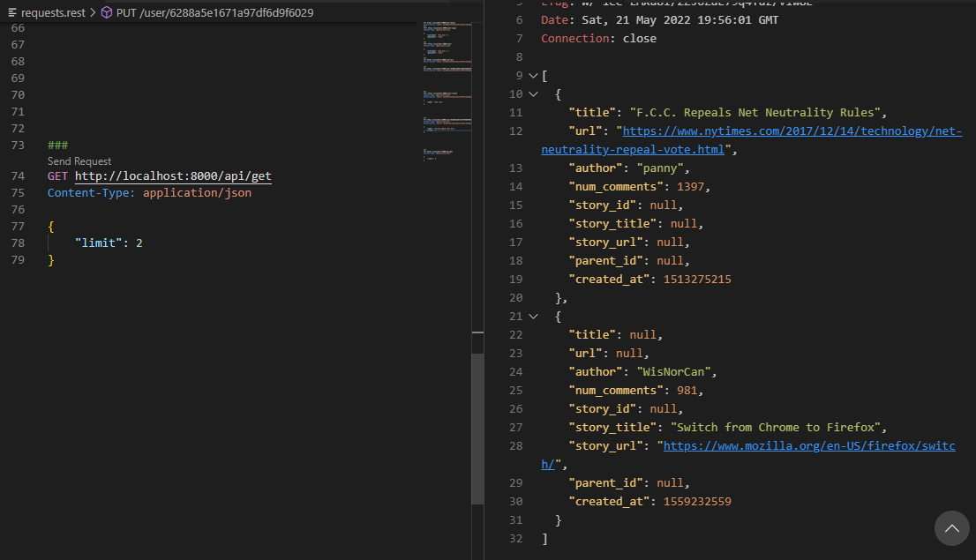Select the PUT /user/6288a5e1671a97df6d9f6029 breadcrumb item
Screen dimensions: 976x560
[x=214, y=12]
